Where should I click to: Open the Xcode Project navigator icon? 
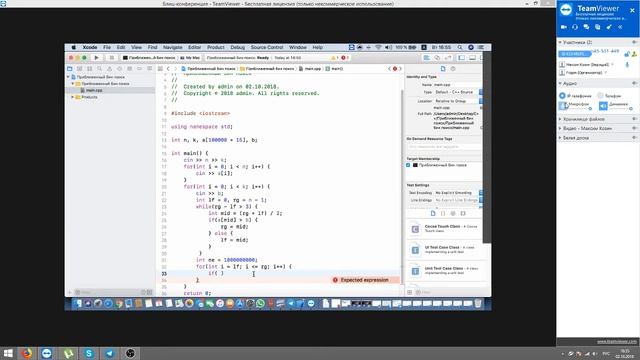coord(70,69)
